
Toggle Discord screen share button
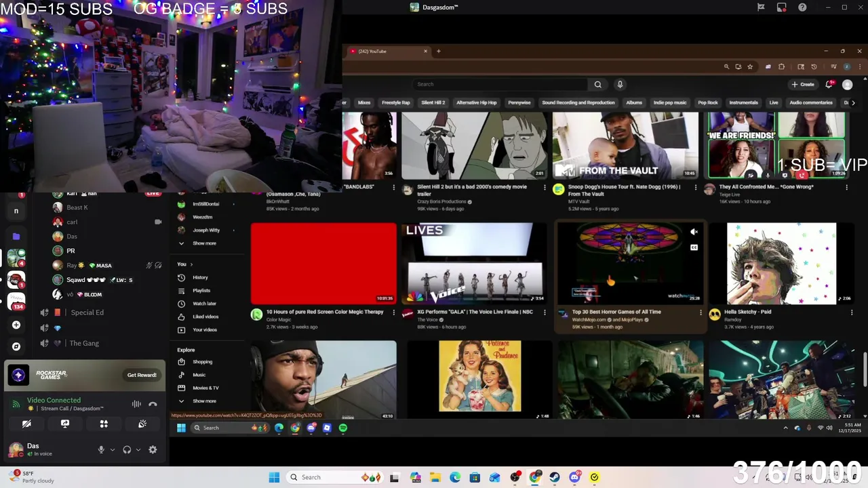coord(65,424)
